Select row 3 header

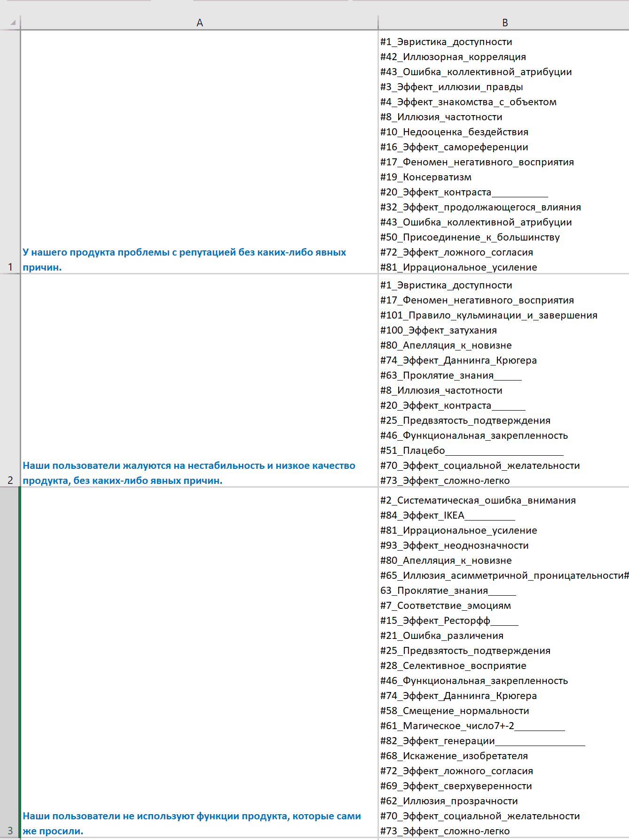[10, 662]
